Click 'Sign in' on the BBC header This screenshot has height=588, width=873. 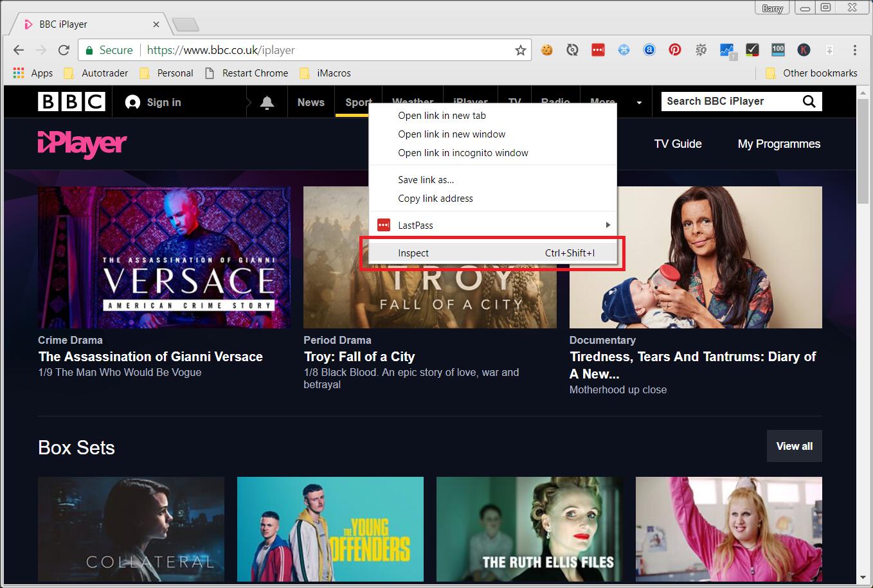[153, 102]
